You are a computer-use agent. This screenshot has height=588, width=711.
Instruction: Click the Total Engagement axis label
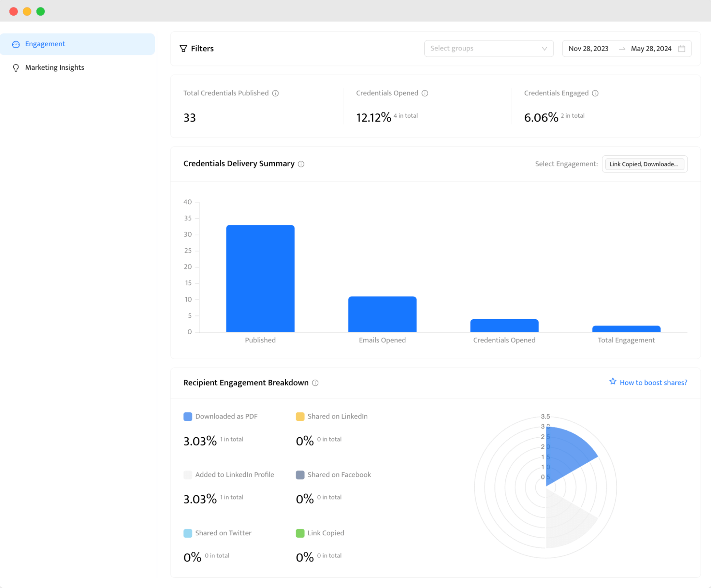[x=626, y=340]
